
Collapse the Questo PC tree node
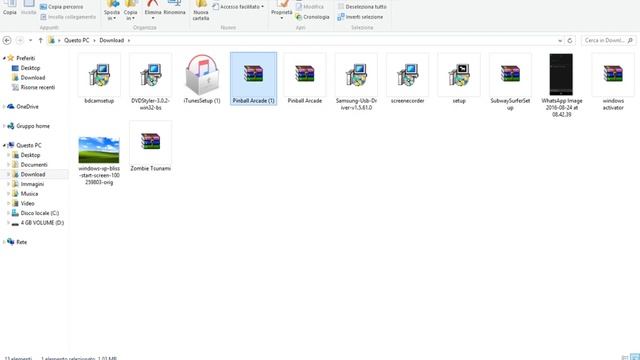tap(4, 145)
